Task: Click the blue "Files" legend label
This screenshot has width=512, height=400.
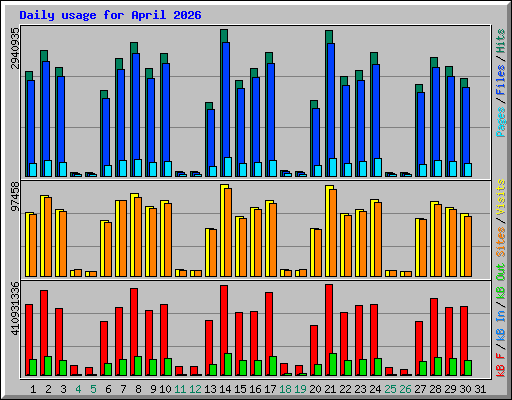Action: click(501, 80)
